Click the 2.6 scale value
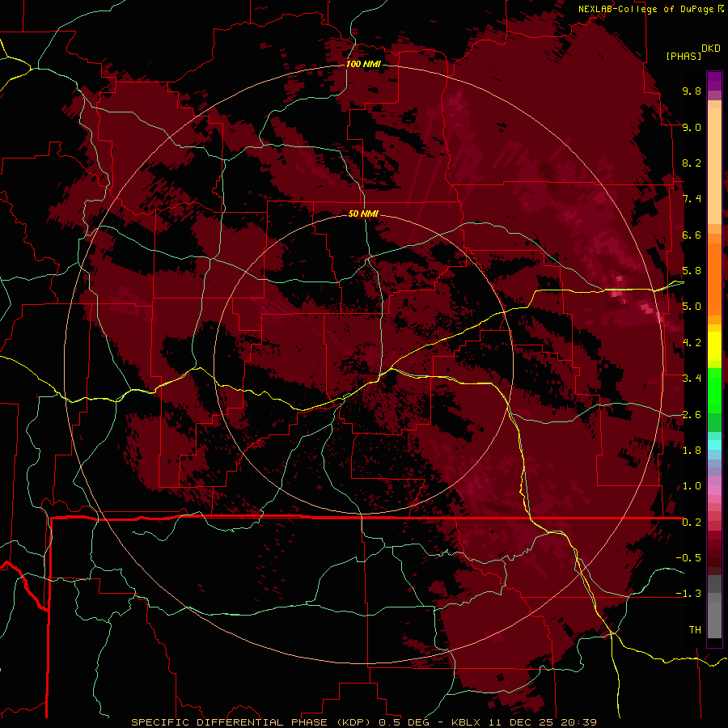The width and height of the screenshot is (728, 728). coord(692,415)
